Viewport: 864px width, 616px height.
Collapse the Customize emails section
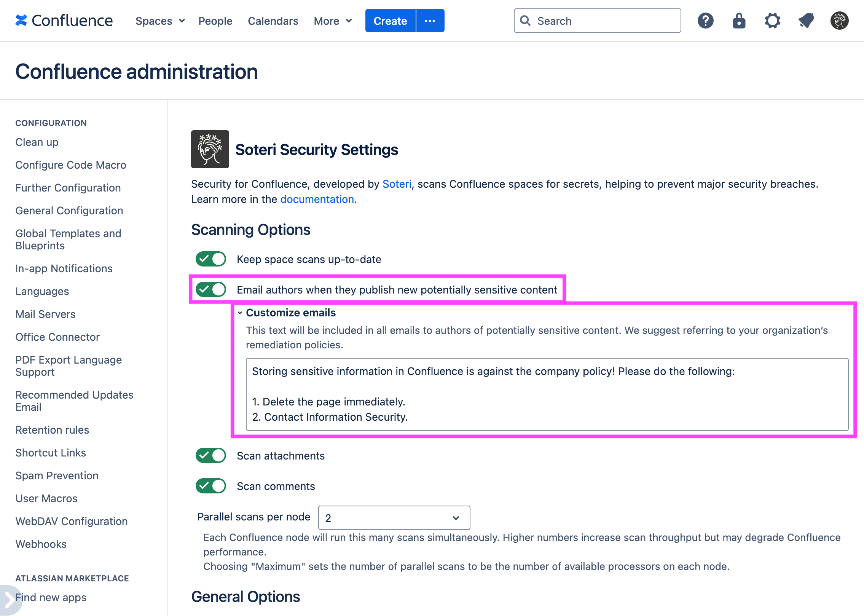(240, 313)
